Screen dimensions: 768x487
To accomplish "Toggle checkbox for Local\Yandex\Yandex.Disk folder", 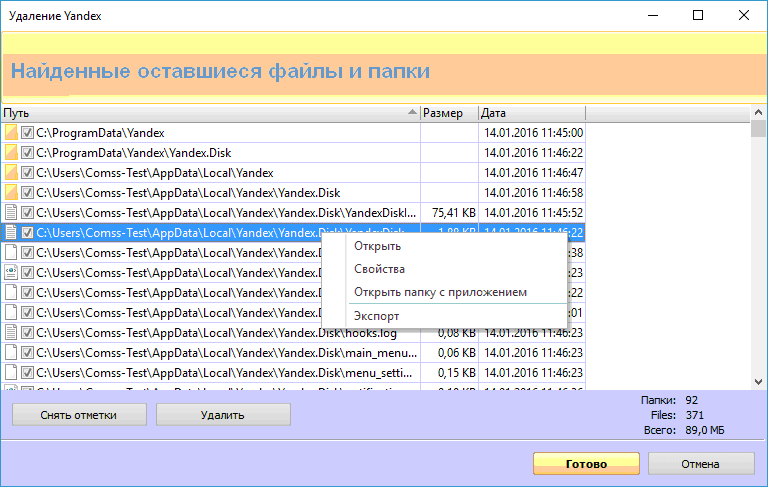I will click(27, 193).
